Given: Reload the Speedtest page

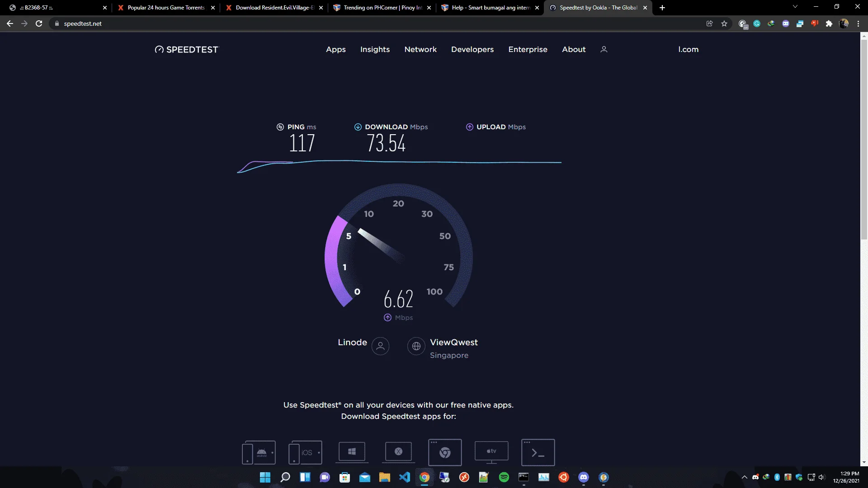Looking at the screenshot, I should coord(39,23).
